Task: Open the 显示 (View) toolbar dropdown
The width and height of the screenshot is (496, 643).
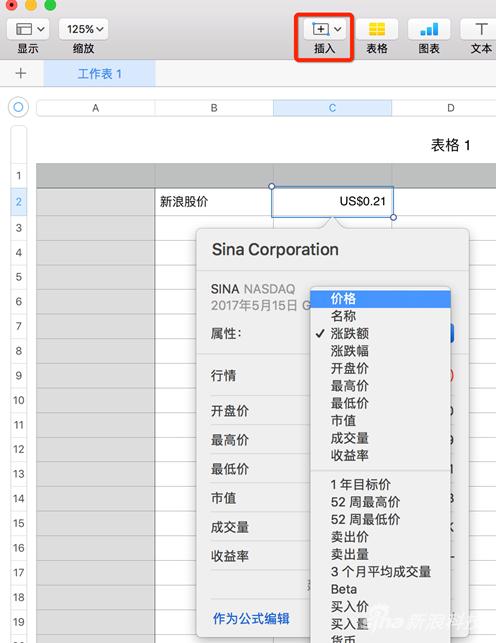Action: (28, 29)
